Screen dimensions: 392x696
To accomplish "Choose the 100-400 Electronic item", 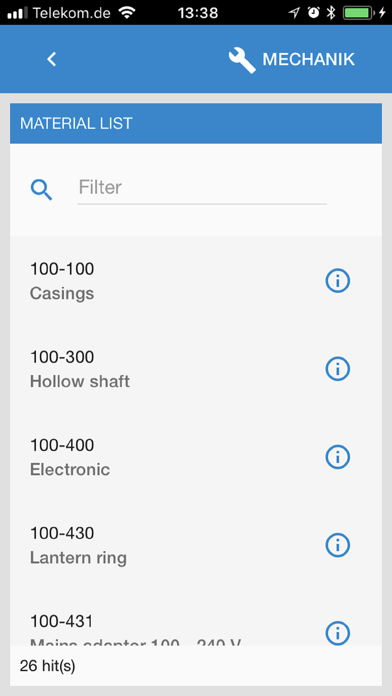I will 196,457.
